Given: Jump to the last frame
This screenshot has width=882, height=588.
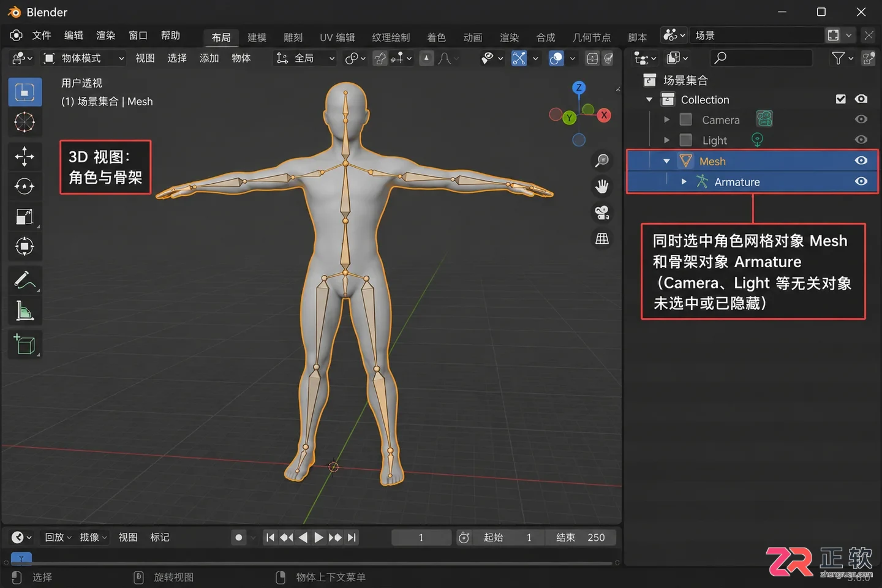Looking at the screenshot, I should click(352, 537).
